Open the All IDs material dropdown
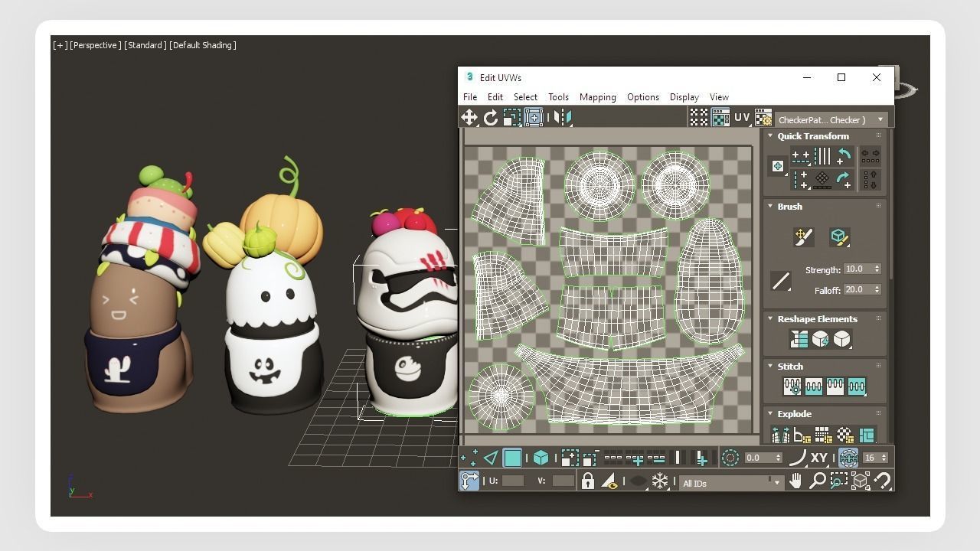This screenshot has height=551, width=980. [x=731, y=483]
